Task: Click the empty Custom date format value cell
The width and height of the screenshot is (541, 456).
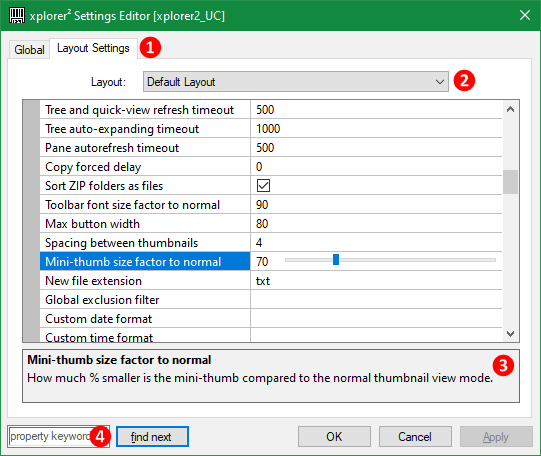Action: [x=376, y=318]
